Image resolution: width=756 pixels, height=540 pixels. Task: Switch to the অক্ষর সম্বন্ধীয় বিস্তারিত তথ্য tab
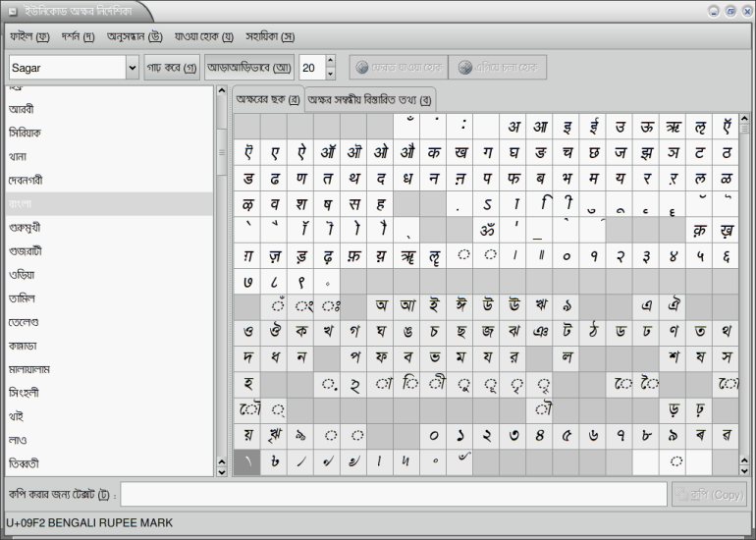[371, 99]
